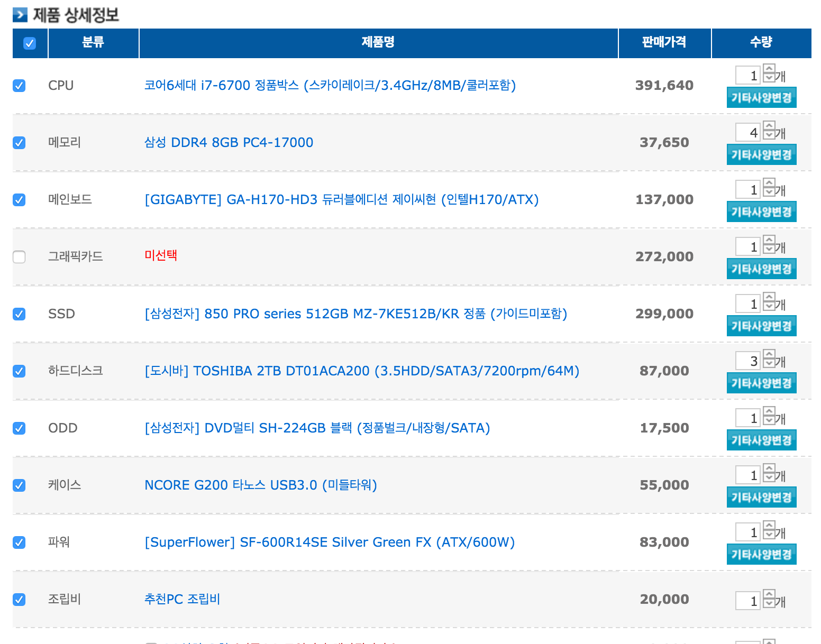This screenshot has width=821, height=644.
Task: Click the ODD quantity input field
Action: (748, 418)
